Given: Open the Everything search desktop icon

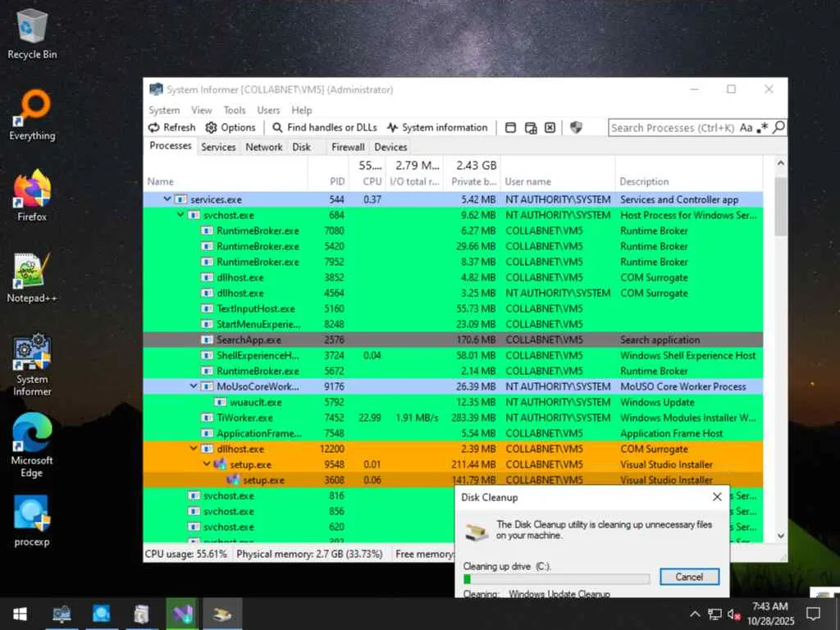Looking at the screenshot, I should (x=32, y=116).
